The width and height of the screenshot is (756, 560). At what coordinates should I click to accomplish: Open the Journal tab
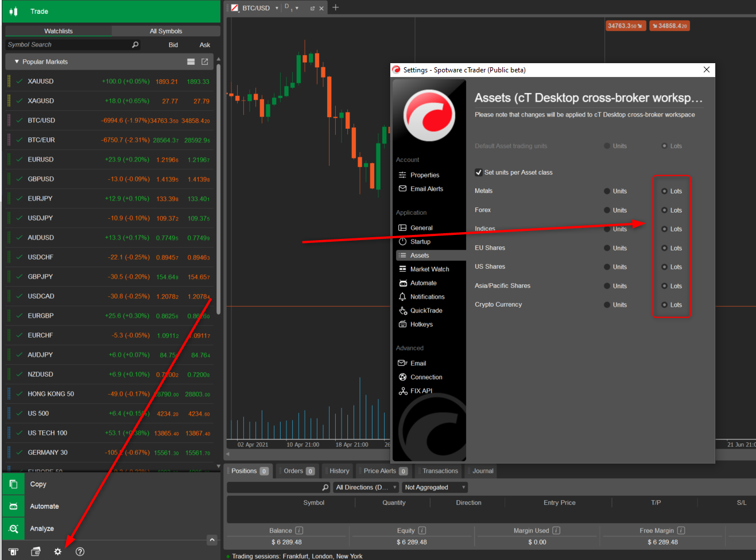click(482, 471)
